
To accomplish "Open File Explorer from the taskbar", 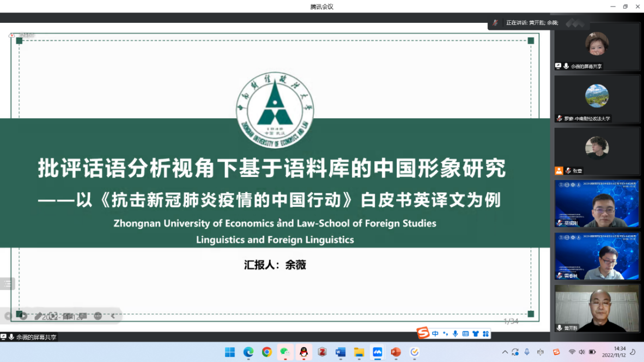I will click(x=359, y=352).
